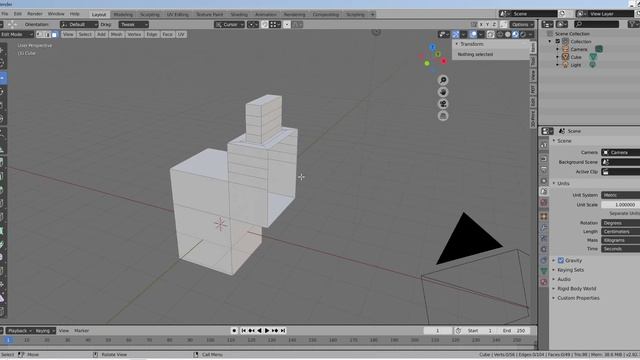640x360 pixels.
Task: Open the Unit System Metric dropdown
Action: [620, 195]
